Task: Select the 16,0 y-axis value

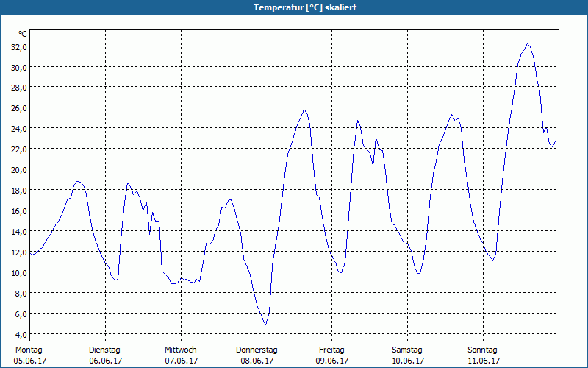Action: pyautogui.click(x=19, y=211)
